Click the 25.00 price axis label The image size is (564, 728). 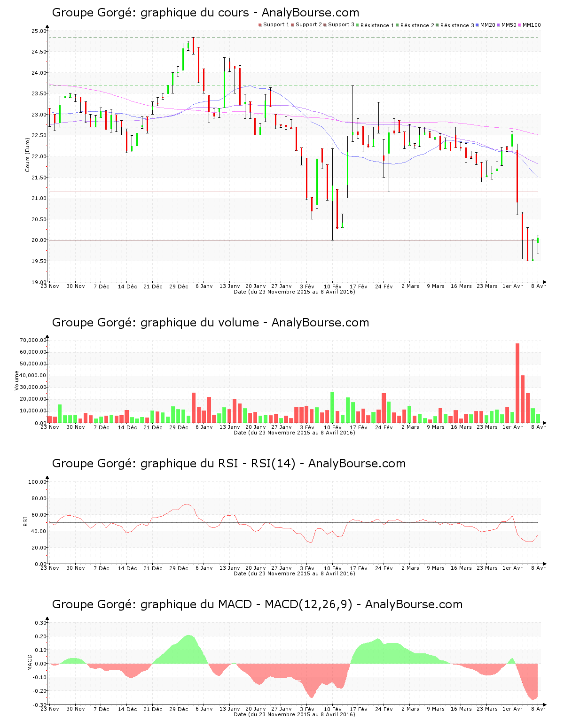click(x=39, y=31)
